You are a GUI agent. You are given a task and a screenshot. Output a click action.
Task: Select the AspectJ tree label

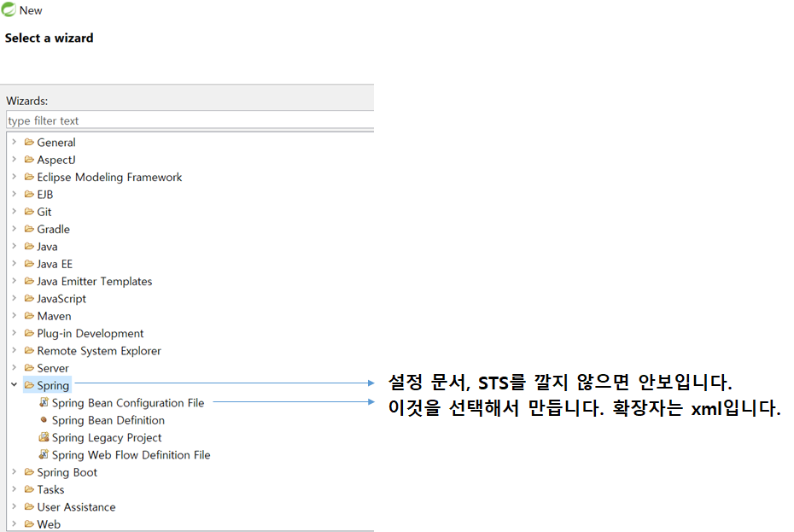[x=56, y=160]
